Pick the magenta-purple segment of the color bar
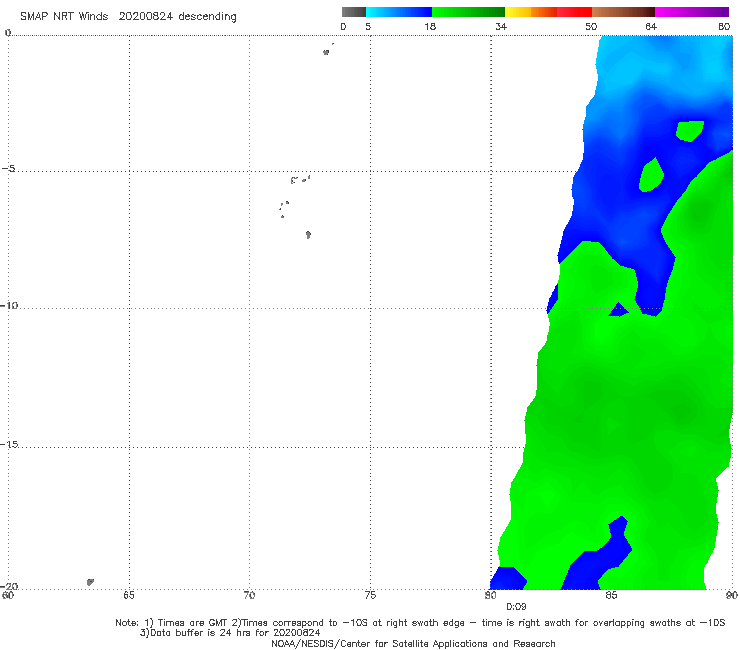Screen dimensions: 740x650 (x=692, y=12)
